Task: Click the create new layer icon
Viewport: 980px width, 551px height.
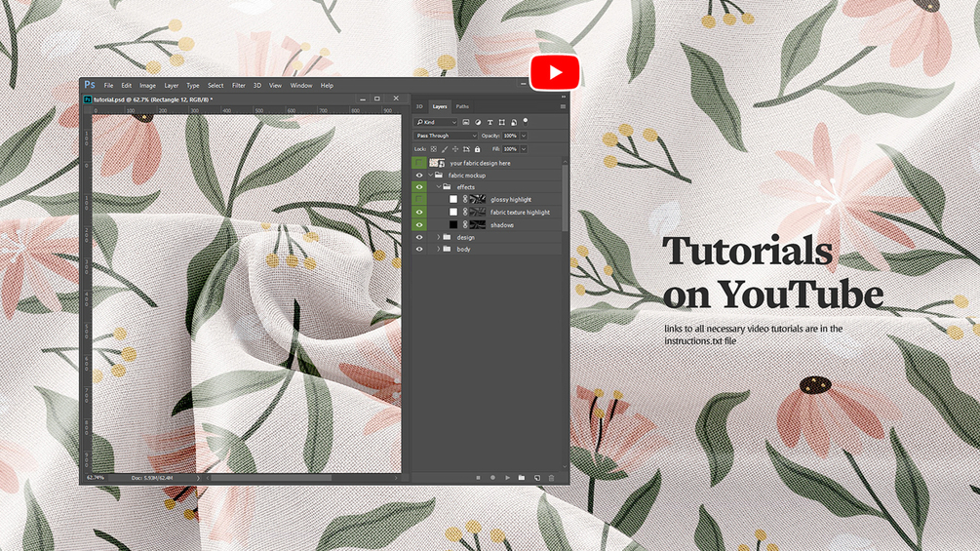Action: tap(537, 478)
